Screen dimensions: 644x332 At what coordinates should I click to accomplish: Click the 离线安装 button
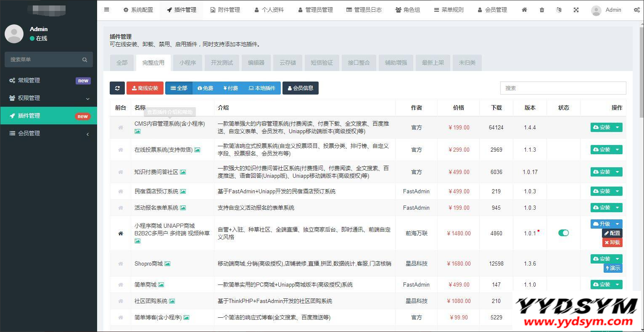(x=145, y=88)
